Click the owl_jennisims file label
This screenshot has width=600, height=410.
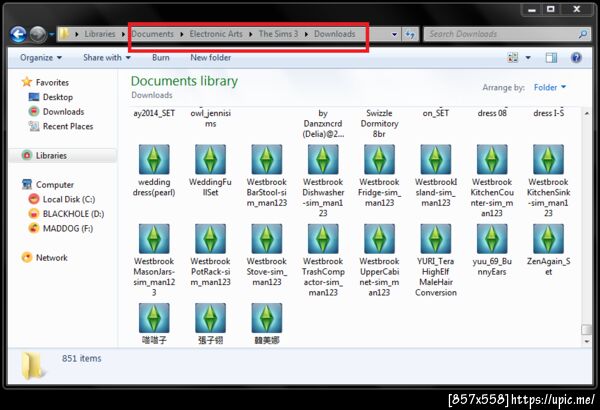(x=210, y=119)
